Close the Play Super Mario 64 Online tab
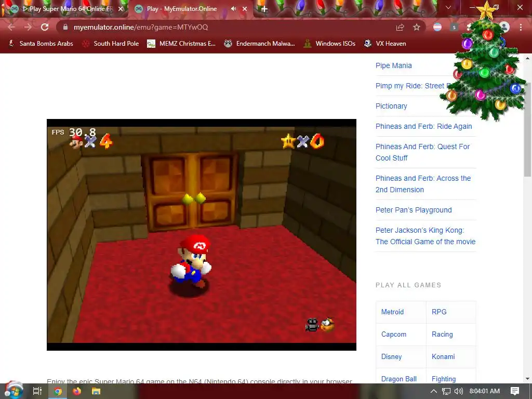 [121, 9]
